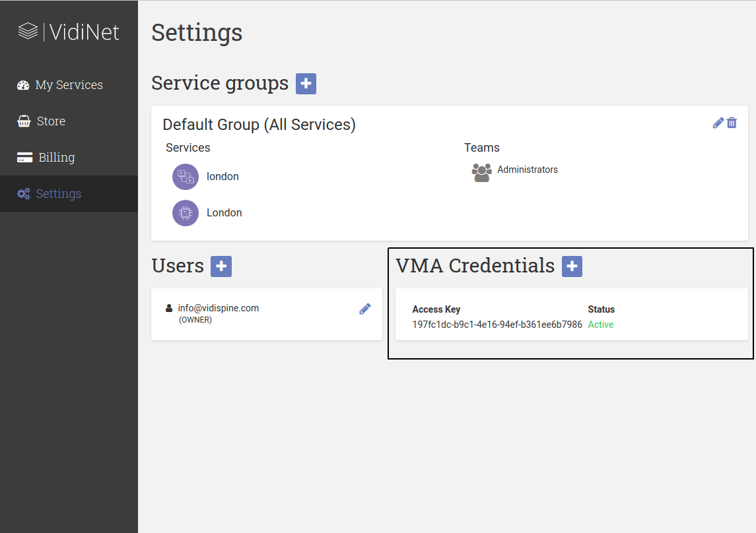Delete the Default Group trash icon

point(732,123)
